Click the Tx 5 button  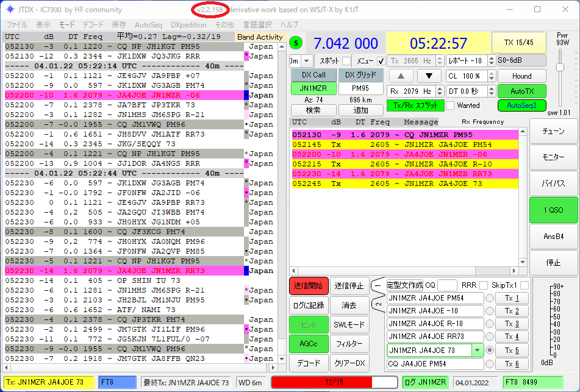pos(512,350)
